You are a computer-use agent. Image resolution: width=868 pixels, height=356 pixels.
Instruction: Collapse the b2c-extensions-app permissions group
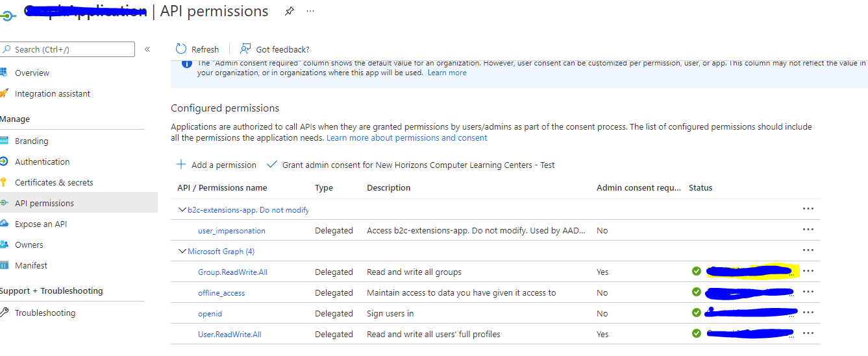tap(181, 210)
